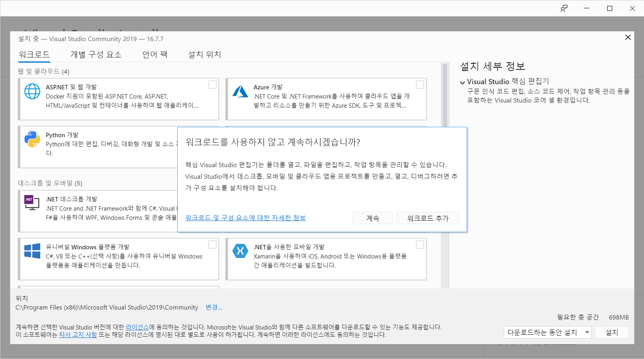The width and height of the screenshot is (644, 359).
Task: Click the 웹 및 클라우드 (4) heading
Action: pyautogui.click(x=44, y=71)
